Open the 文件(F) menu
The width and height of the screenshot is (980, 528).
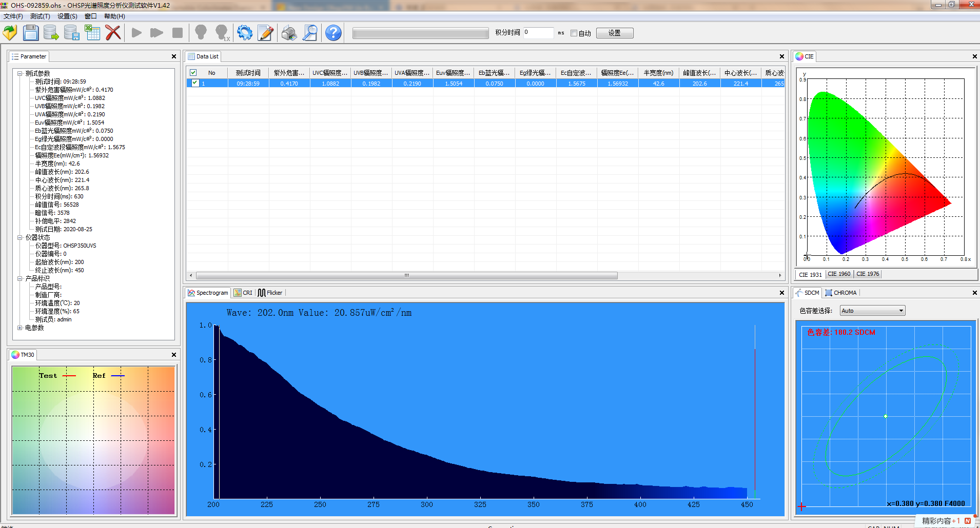tap(13, 16)
